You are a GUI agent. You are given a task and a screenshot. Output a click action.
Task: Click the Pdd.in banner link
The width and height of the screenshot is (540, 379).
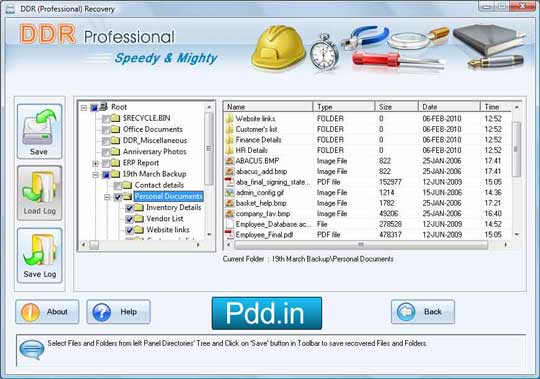tap(267, 313)
